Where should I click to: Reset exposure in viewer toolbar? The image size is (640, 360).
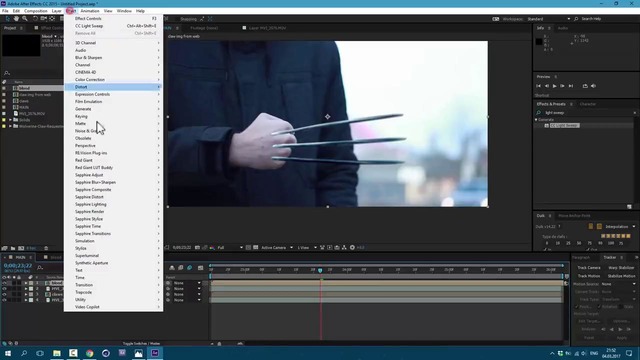(x=352, y=247)
